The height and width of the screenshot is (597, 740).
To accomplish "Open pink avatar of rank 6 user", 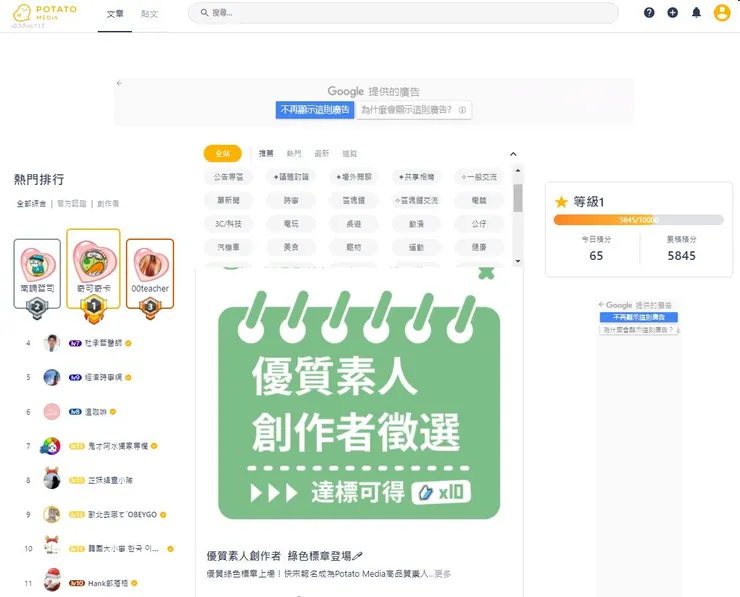I will pos(51,412).
